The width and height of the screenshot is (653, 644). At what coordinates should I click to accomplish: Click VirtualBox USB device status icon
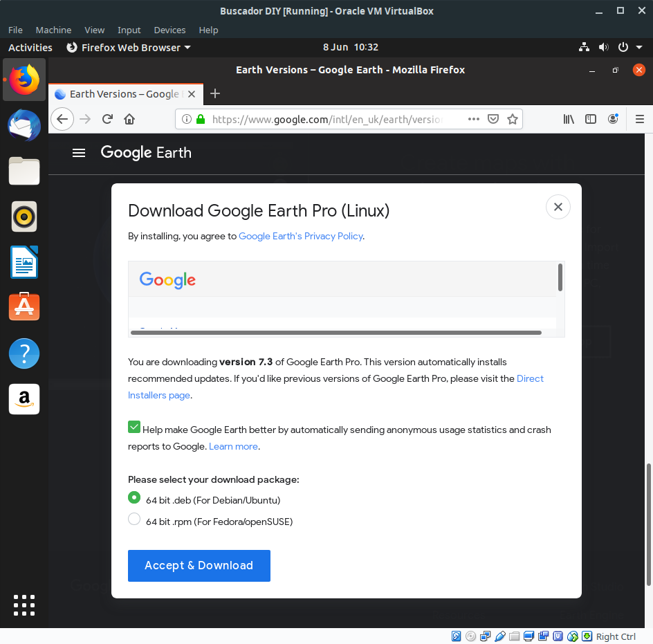click(x=500, y=636)
